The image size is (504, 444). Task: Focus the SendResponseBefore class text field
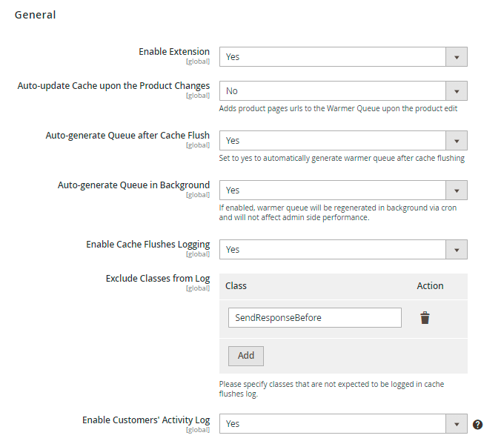(x=314, y=318)
